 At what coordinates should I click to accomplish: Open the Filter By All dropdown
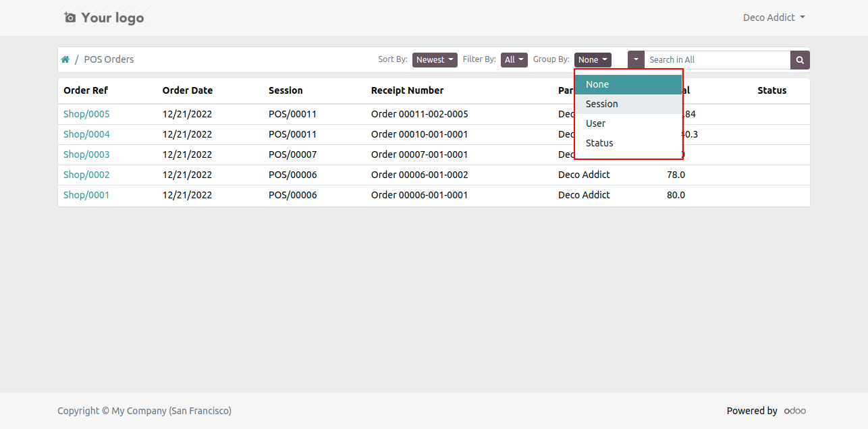pyautogui.click(x=514, y=60)
